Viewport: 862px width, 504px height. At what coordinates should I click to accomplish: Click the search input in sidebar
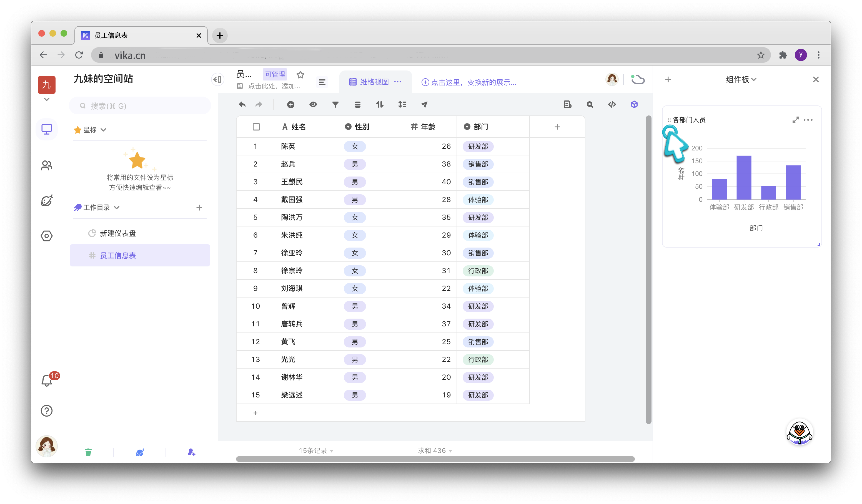click(x=140, y=106)
